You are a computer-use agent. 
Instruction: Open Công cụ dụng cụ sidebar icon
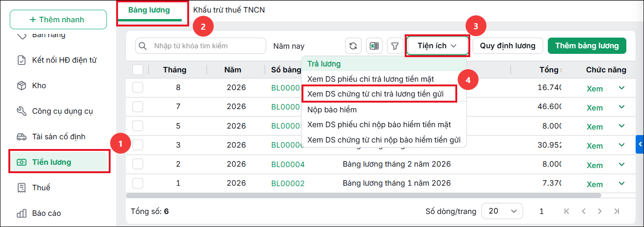tap(21, 111)
